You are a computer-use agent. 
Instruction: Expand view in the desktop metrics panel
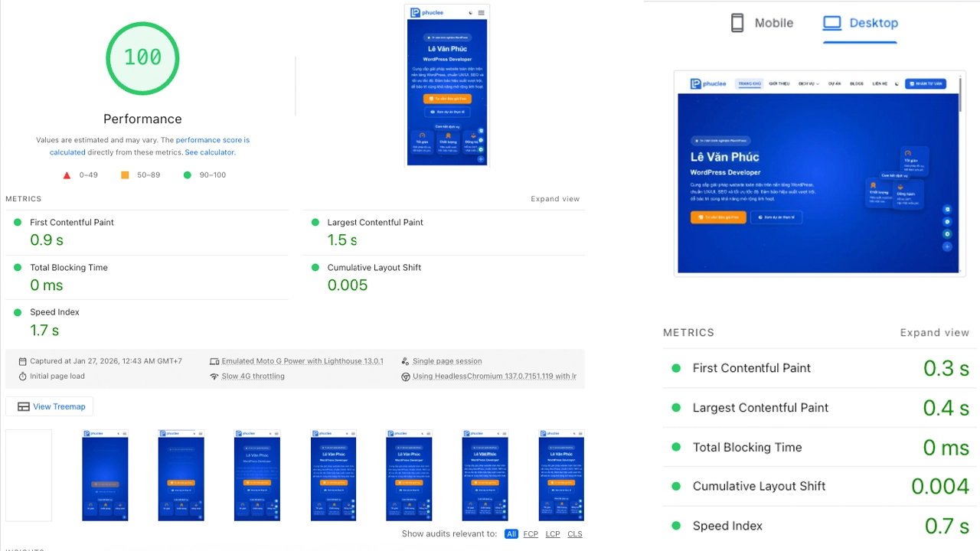[x=935, y=332]
